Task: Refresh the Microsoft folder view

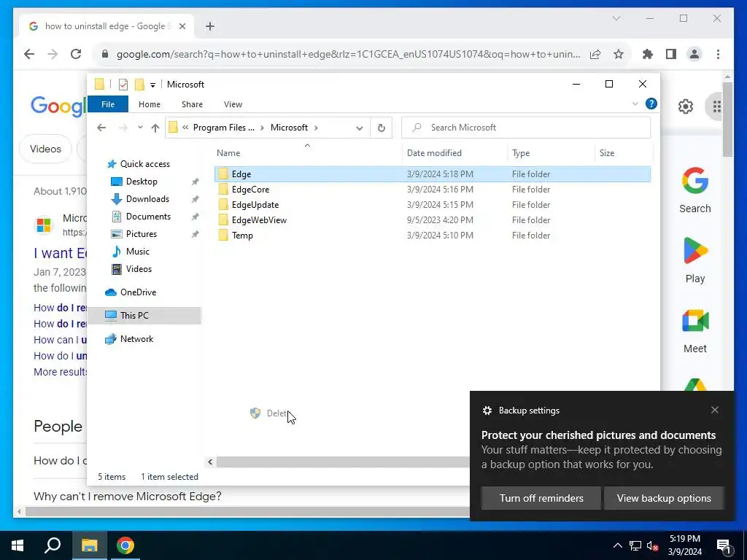Action: pyautogui.click(x=381, y=128)
